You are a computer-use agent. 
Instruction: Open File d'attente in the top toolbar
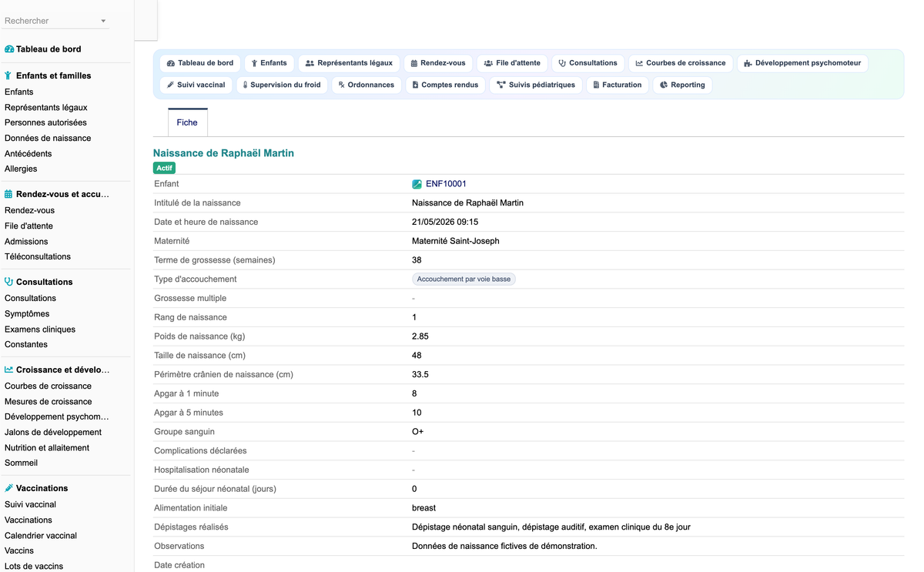click(x=512, y=63)
